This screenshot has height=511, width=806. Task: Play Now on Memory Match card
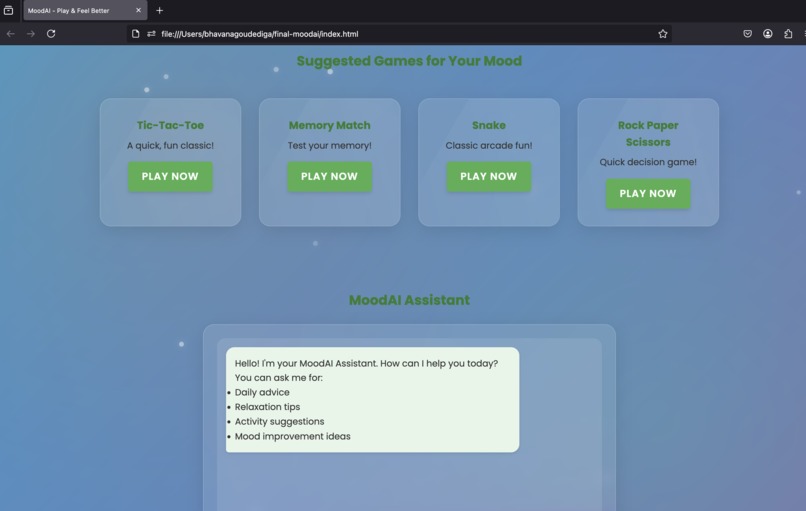329,176
